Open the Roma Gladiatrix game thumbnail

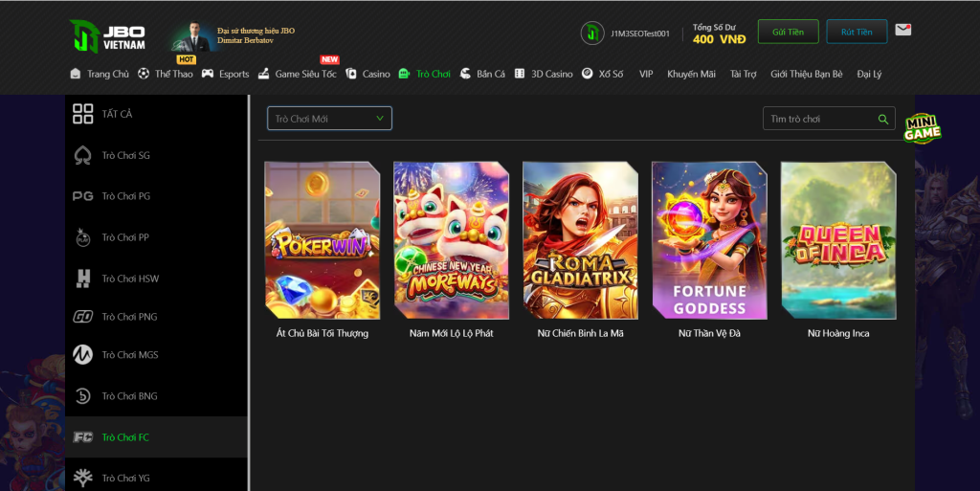coord(580,240)
